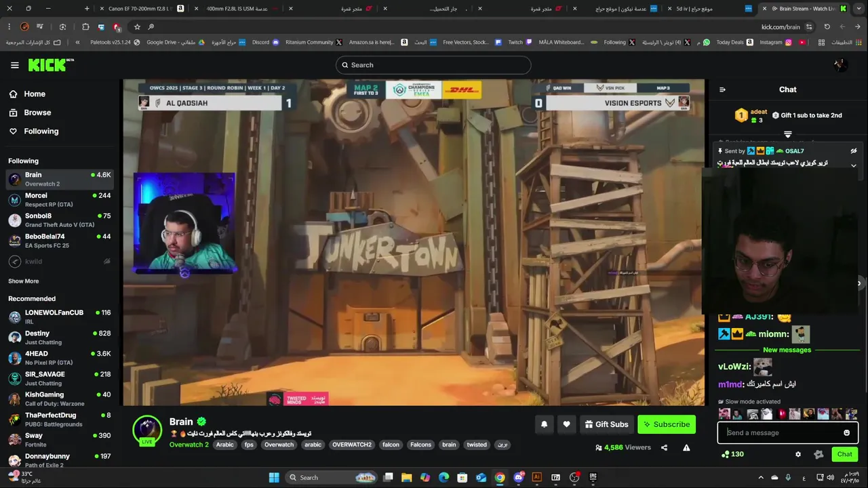Click the report warning triangle icon
Screen dimensions: 868x488
tap(686, 447)
